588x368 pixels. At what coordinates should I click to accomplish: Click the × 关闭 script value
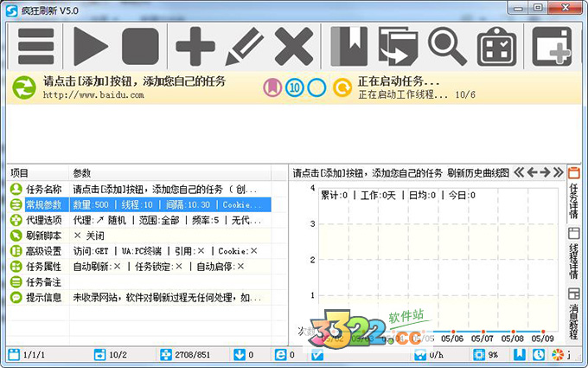[89, 236]
